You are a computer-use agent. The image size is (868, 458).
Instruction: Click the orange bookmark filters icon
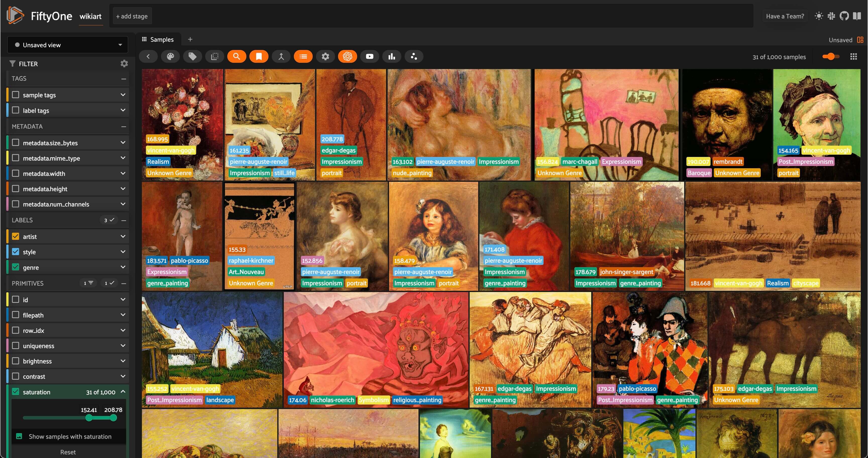pyautogui.click(x=259, y=56)
